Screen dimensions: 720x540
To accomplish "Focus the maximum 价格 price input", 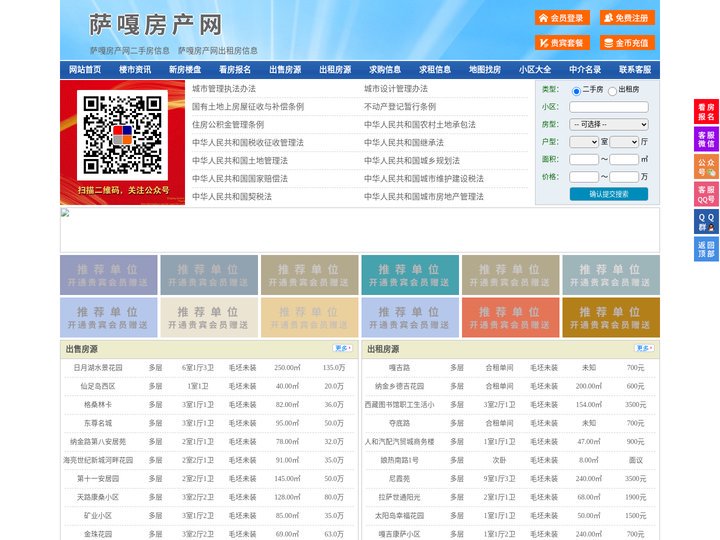I will tap(624, 177).
